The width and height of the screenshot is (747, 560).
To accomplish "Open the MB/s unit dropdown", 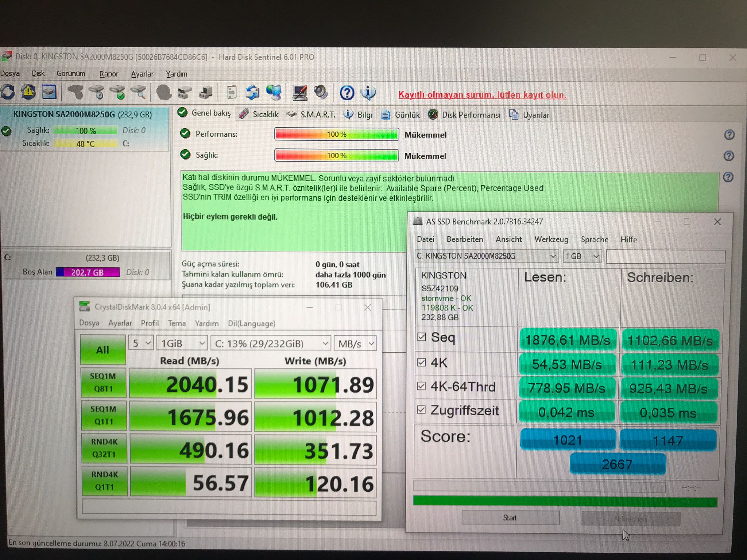I will click(356, 344).
